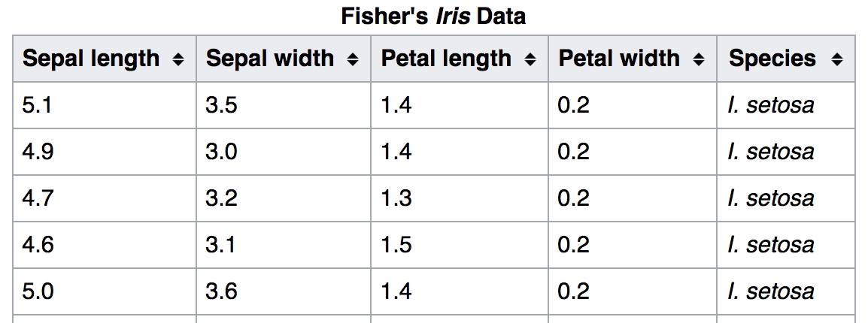This screenshot has width=868, height=323.
Task: Click the sort arrows beside Species
Action: click(x=836, y=59)
